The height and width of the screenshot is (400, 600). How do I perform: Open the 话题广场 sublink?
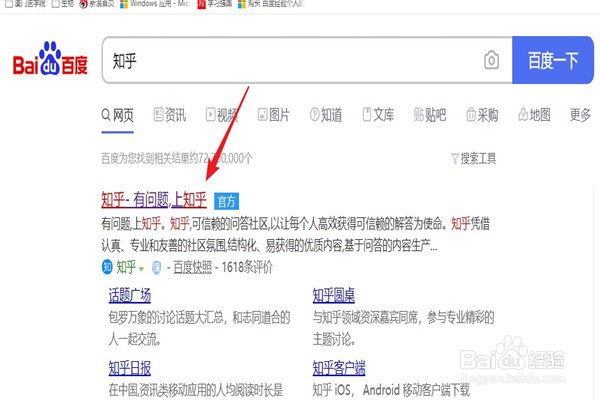130,296
